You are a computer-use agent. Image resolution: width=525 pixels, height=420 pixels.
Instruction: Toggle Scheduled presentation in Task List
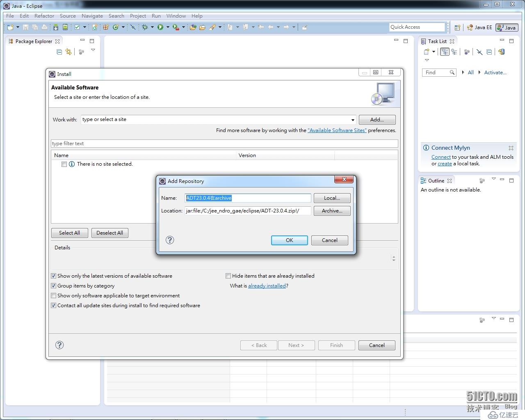[454, 52]
